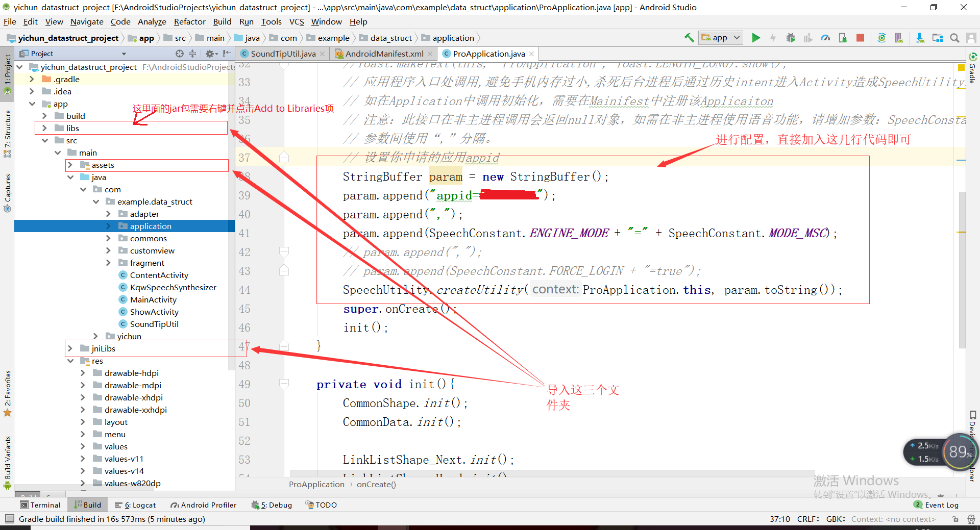
Task: Open the Event Log
Action: (x=936, y=505)
